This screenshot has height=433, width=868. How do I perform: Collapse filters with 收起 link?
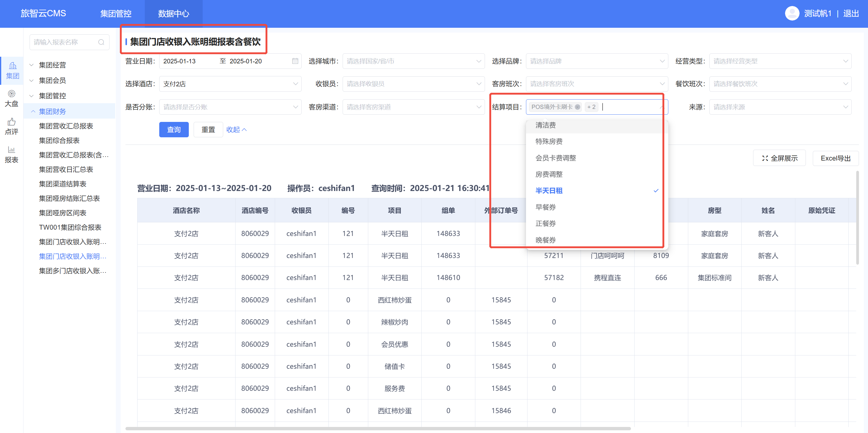pyautogui.click(x=236, y=129)
